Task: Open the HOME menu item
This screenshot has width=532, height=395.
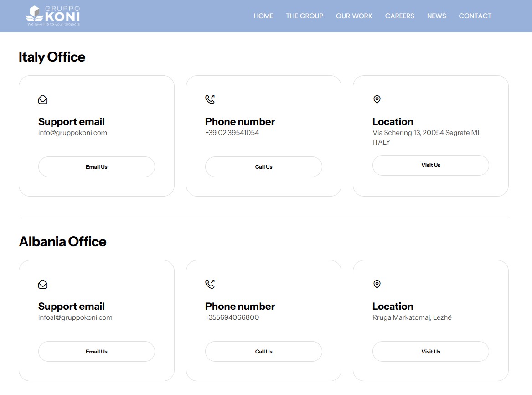Action: (x=263, y=16)
